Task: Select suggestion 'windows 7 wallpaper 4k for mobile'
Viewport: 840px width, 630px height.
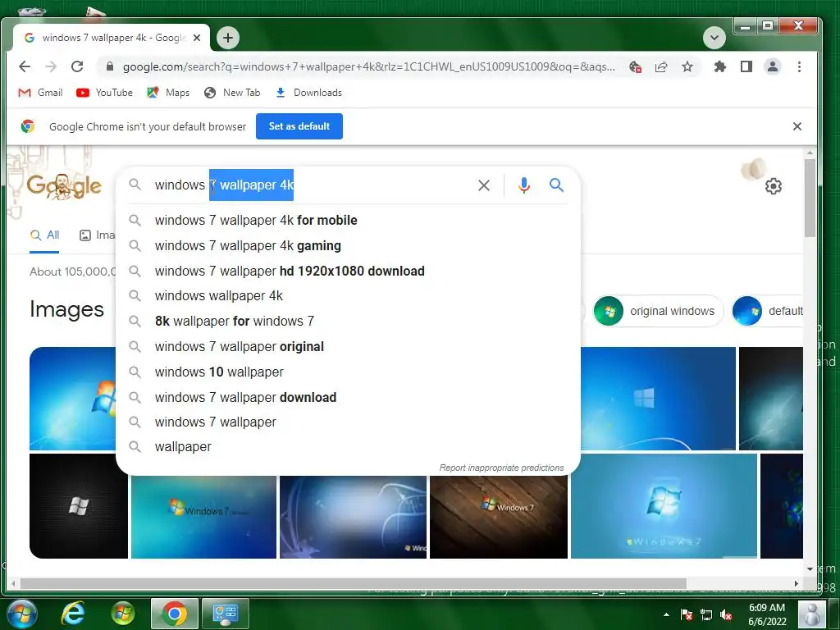Action: click(348, 220)
